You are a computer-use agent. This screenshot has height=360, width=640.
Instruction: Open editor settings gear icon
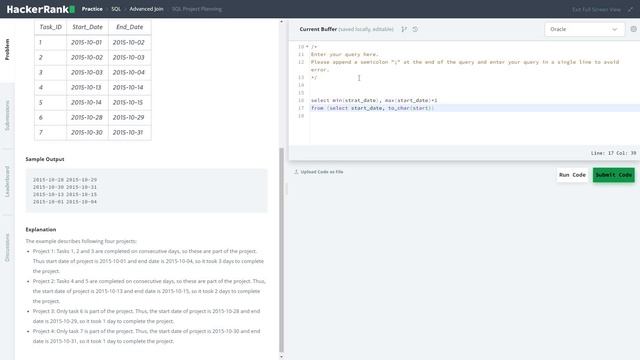click(633, 29)
